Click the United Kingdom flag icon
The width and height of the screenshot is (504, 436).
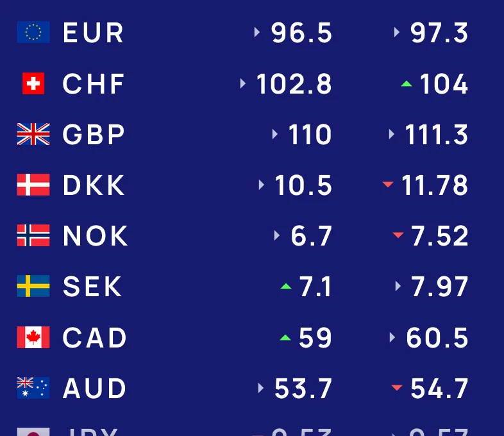point(33,134)
